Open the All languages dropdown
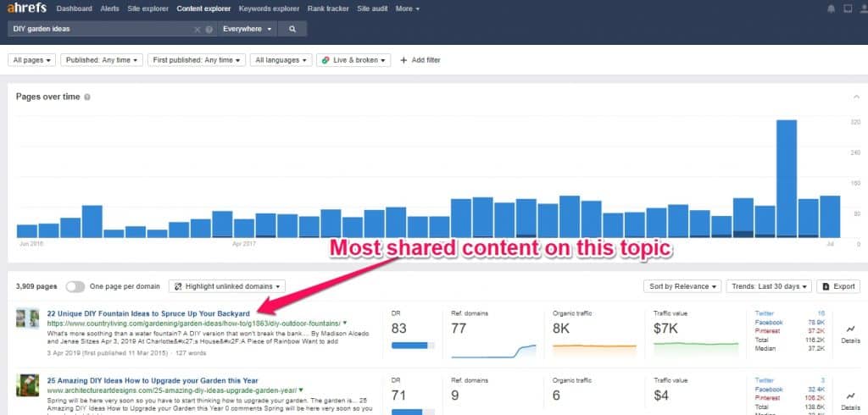868x415 pixels. (x=281, y=60)
